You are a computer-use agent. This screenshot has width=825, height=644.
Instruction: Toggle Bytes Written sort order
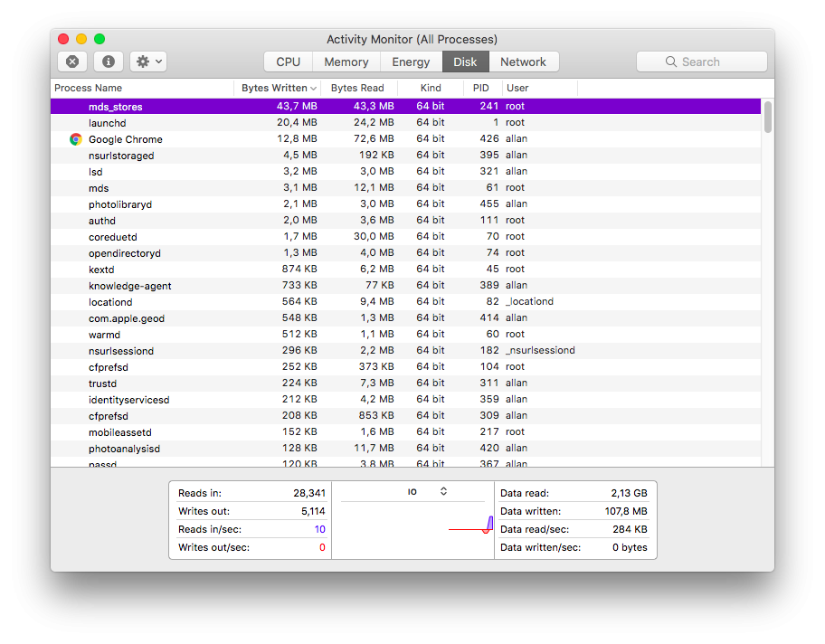click(x=278, y=88)
